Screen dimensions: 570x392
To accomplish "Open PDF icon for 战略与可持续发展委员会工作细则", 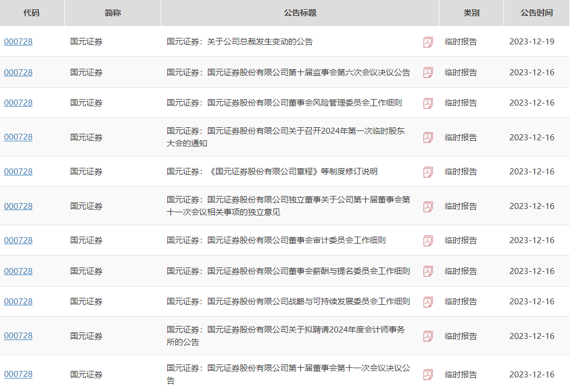I will pyautogui.click(x=428, y=302).
